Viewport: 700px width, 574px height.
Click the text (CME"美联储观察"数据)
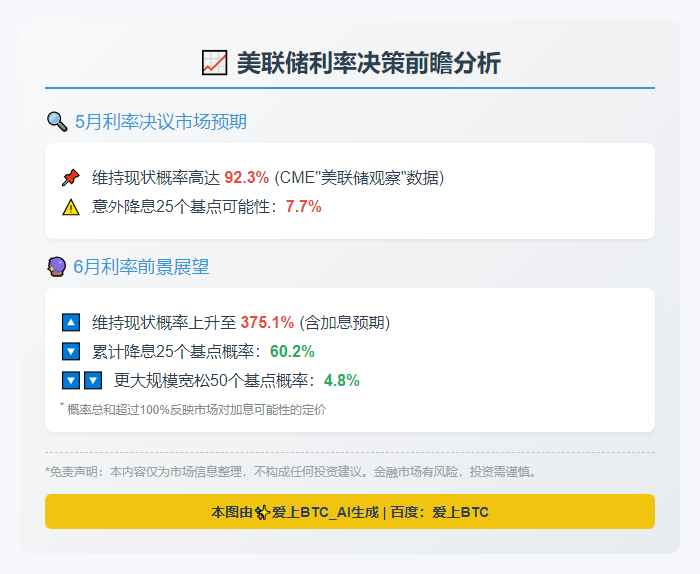click(359, 178)
